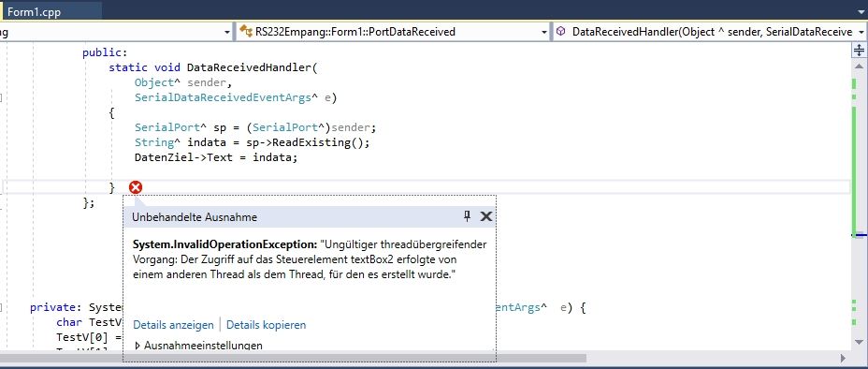Click the Details kopieren link

[x=266, y=325]
